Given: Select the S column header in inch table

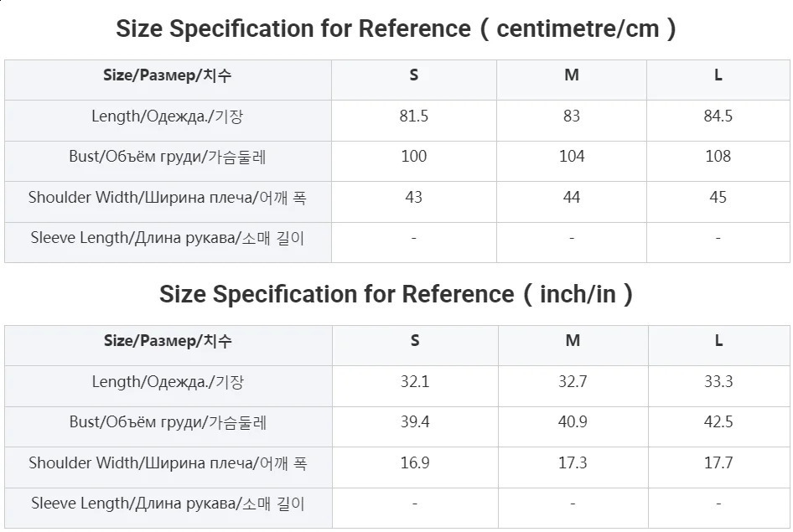Looking at the screenshot, I should [x=415, y=341].
